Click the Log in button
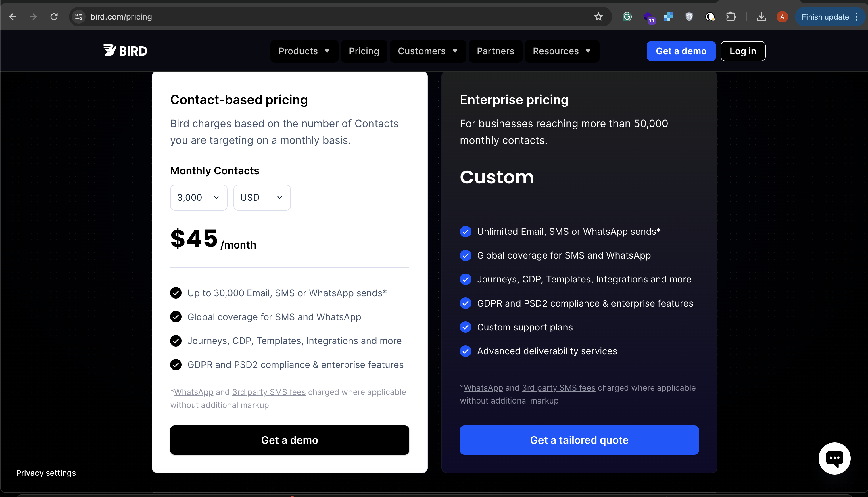 (742, 51)
